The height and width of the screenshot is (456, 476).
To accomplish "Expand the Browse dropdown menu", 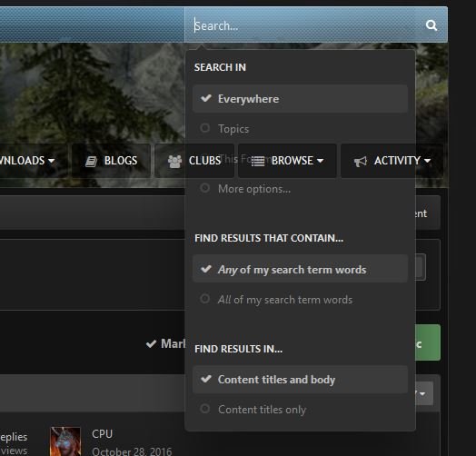I will point(287,161).
